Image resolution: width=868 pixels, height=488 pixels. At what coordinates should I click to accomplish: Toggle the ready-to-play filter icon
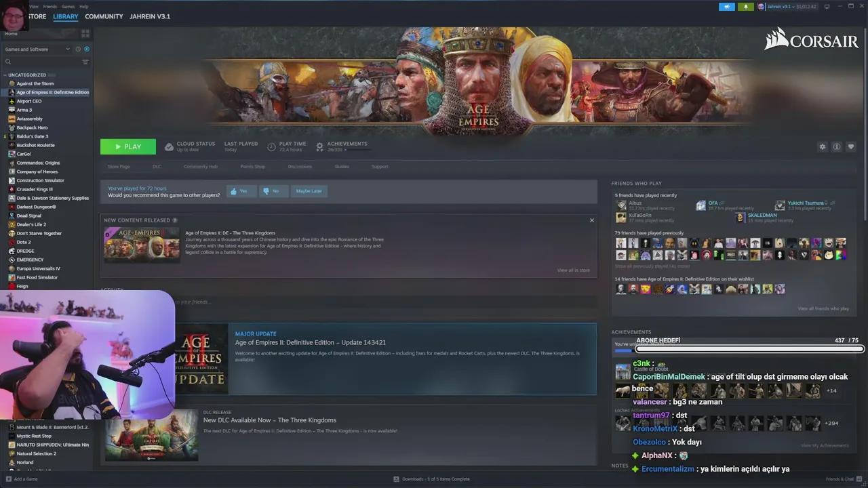[87, 49]
